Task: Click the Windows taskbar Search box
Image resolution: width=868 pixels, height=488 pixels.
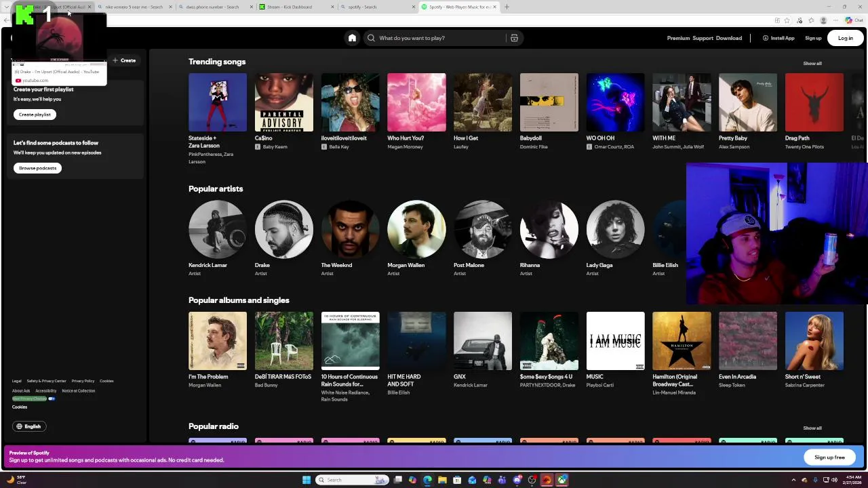Action: coord(352,480)
